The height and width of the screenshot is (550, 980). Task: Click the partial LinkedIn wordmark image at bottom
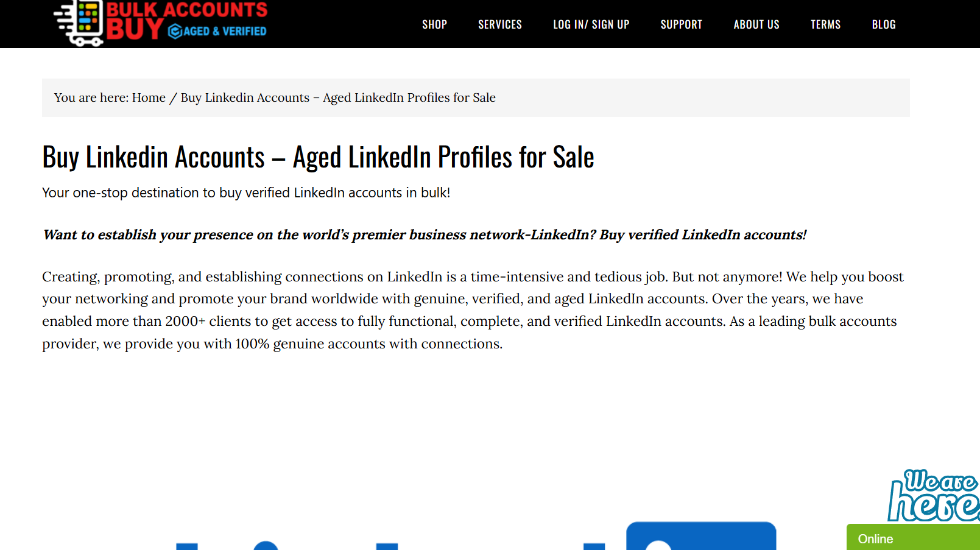coord(390,545)
